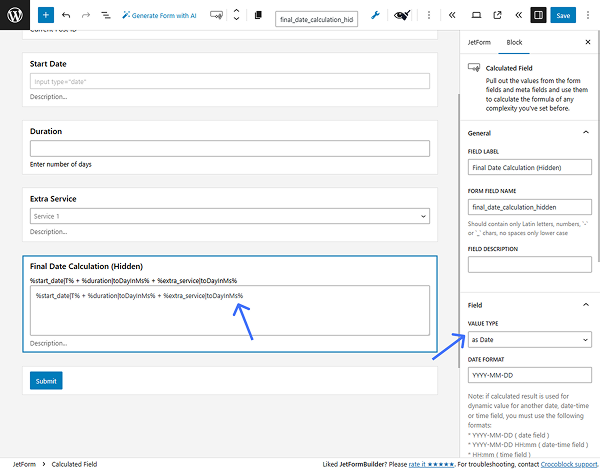
Task: Click the Calculated Field icon in sidebar
Action: (x=474, y=68)
